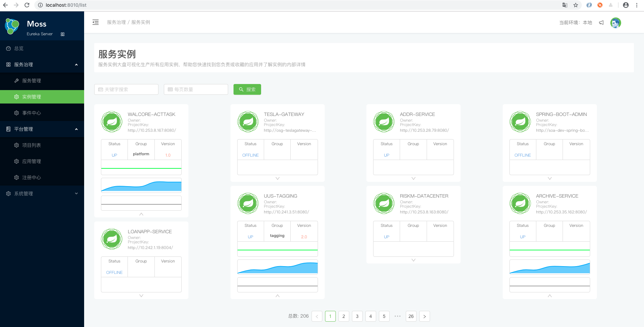Go to pagination page 26
Screen dimensions: 644x327
tap(411, 316)
